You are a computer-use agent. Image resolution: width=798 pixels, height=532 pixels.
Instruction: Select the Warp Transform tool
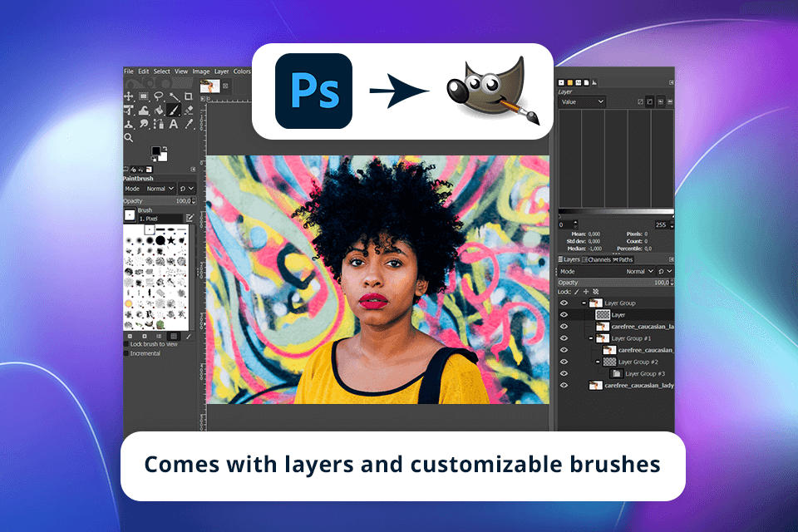[144, 110]
